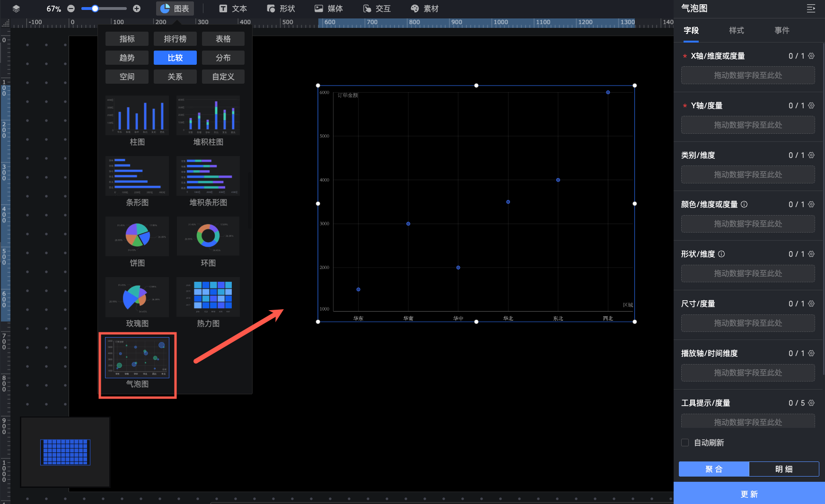Select the 聚合 aggregate mode
This screenshot has height=504, width=825.
[x=714, y=469]
